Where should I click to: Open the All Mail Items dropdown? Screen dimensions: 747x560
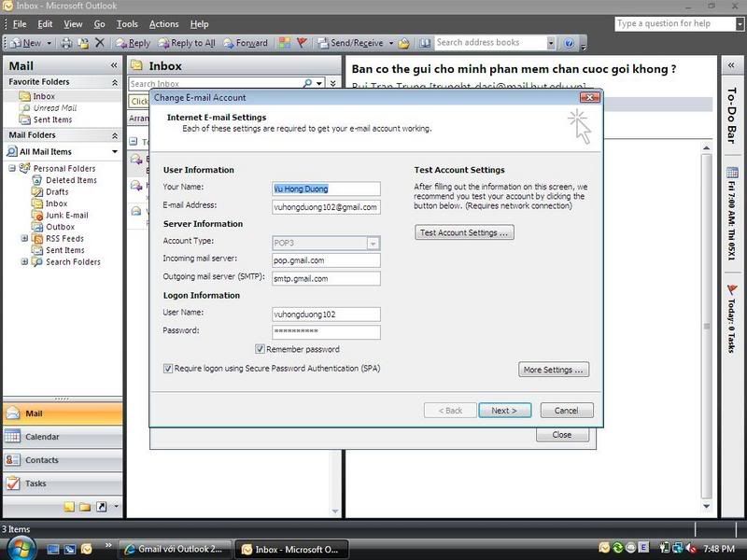[115, 152]
